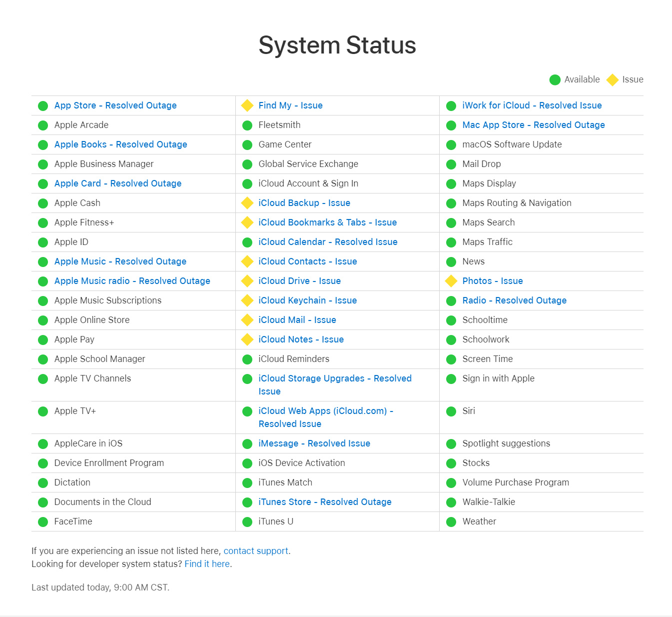The image size is (672, 617).
Task: Click the green dot beside FaceTime
Action: [43, 522]
